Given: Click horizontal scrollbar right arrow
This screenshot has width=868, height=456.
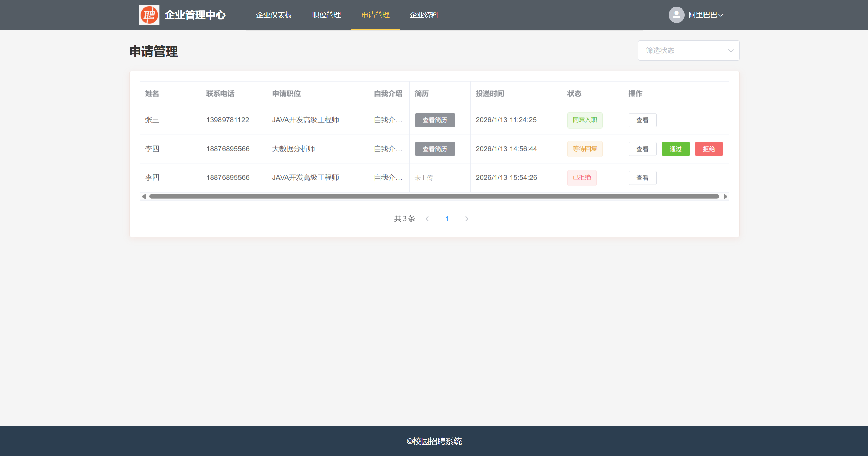Looking at the screenshot, I should pyautogui.click(x=725, y=196).
